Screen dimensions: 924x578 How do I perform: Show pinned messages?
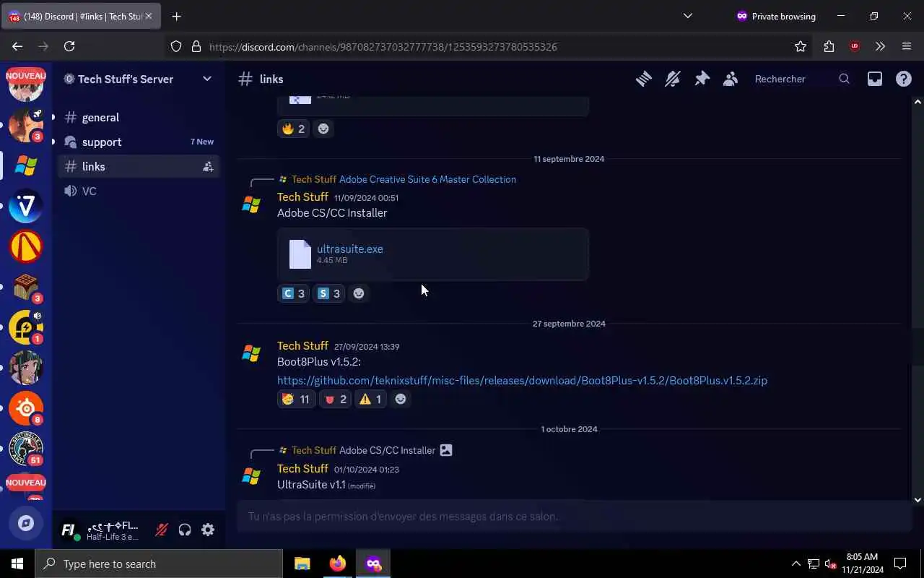pyautogui.click(x=702, y=79)
